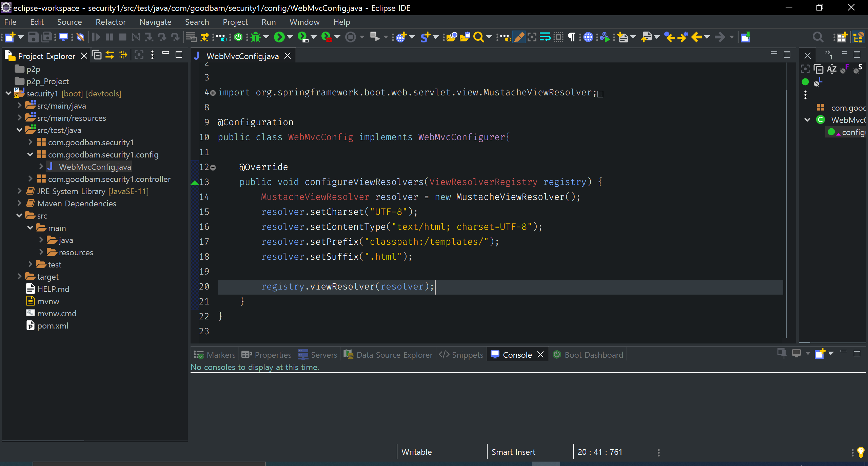Click the Show Whitespace Characters pilcrow icon
Screen dimensions: 868x466
click(572, 37)
